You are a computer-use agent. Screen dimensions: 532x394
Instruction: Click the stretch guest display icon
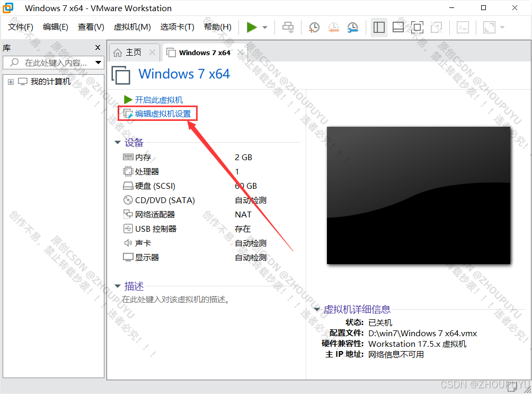(x=489, y=27)
